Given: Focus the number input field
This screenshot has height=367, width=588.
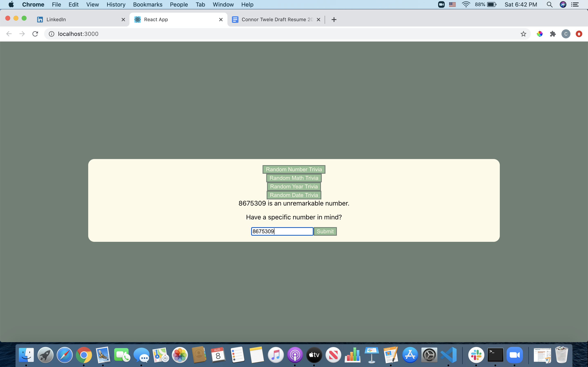Looking at the screenshot, I should 282,231.
